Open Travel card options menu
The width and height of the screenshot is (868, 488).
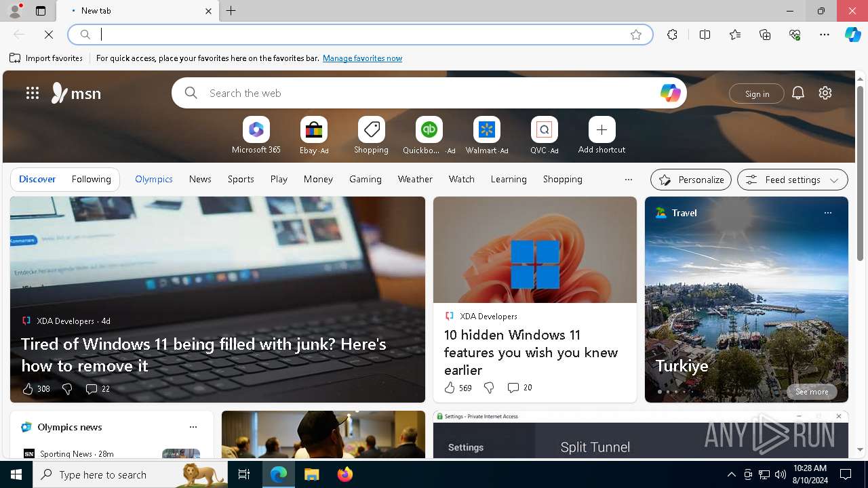[827, 213]
